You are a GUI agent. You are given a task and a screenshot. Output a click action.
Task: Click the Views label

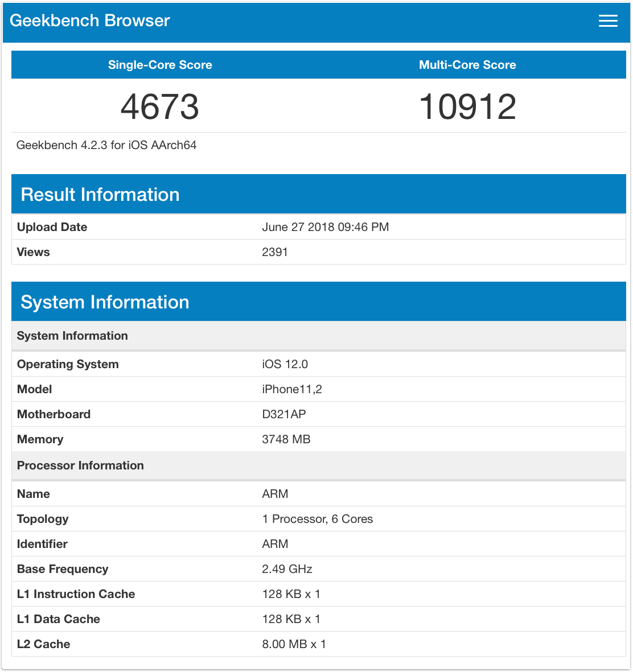coord(33,252)
